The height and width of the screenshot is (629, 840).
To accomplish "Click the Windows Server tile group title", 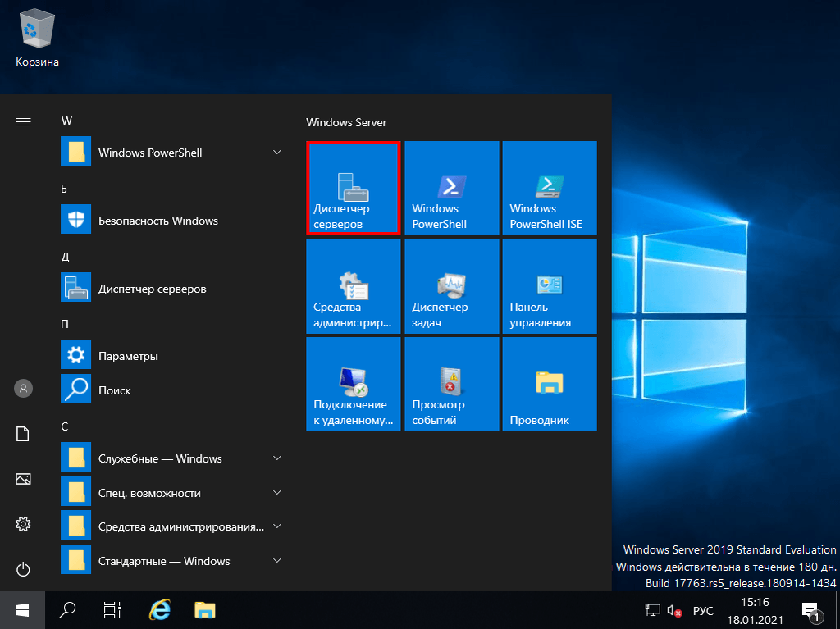I will point(346,122).
